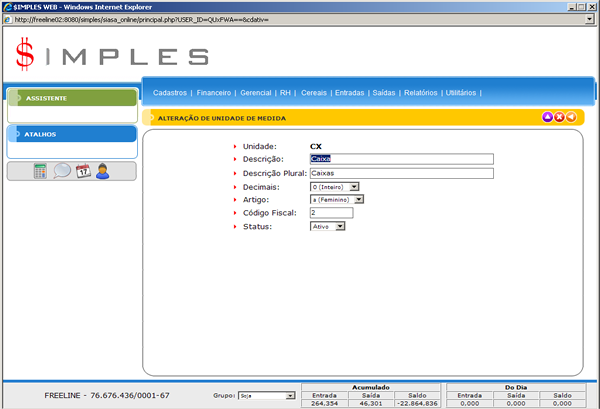Open the calendar icon

tap(83, 171)
